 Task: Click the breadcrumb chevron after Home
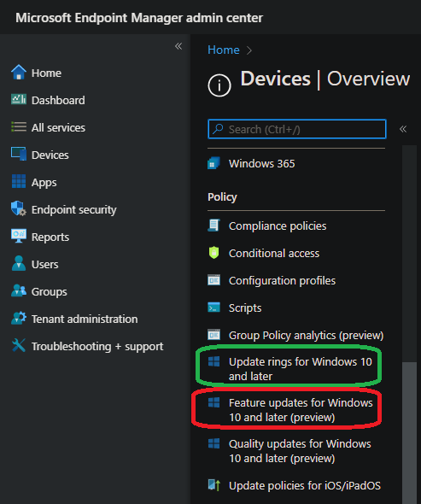[x=249, y=50]
